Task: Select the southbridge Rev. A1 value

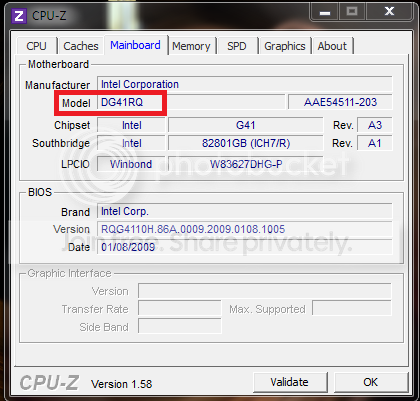Action: (375, 143)
